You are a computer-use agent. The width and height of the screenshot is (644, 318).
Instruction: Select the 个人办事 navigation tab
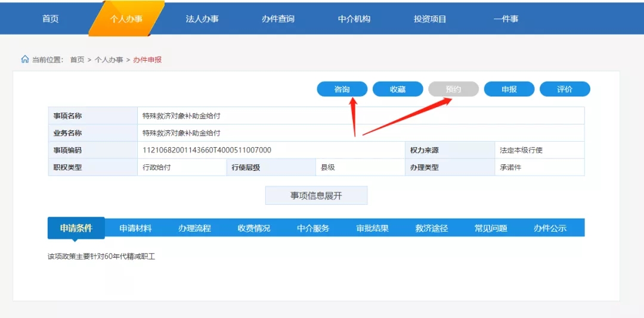pos(126,19)
